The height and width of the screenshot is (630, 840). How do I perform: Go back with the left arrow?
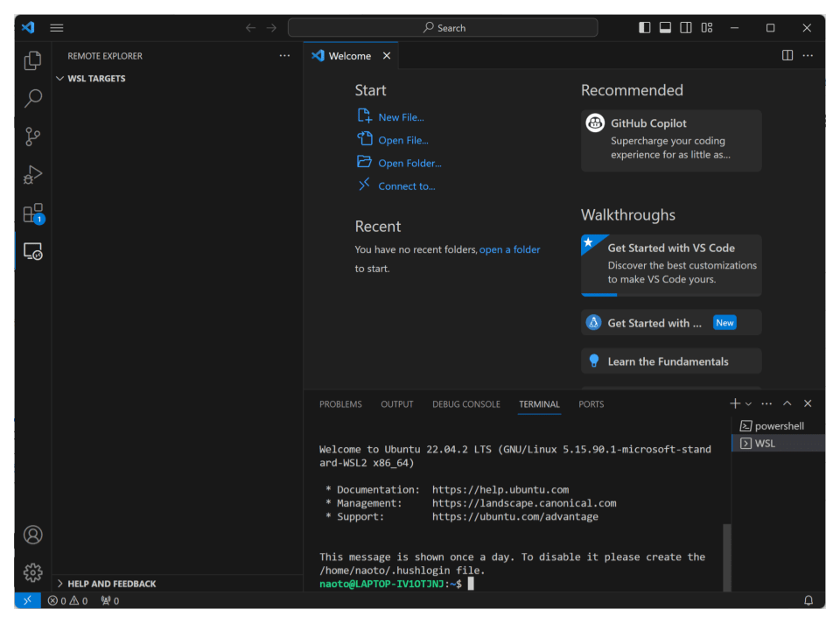point(251,28)
